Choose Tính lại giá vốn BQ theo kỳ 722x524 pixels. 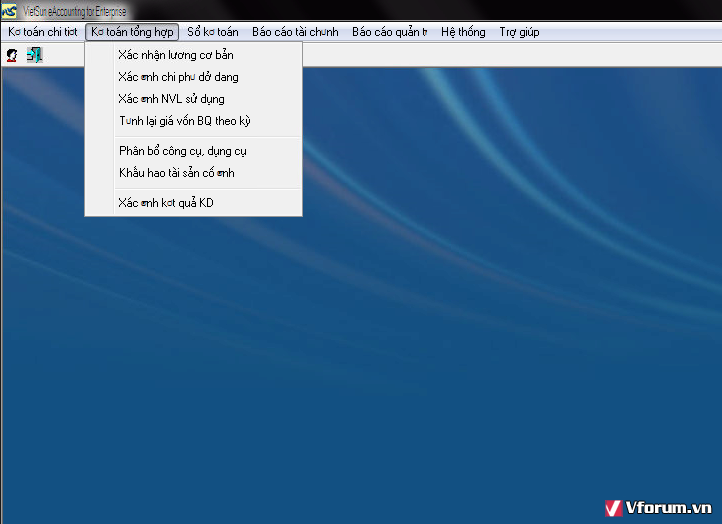[184, 121]
